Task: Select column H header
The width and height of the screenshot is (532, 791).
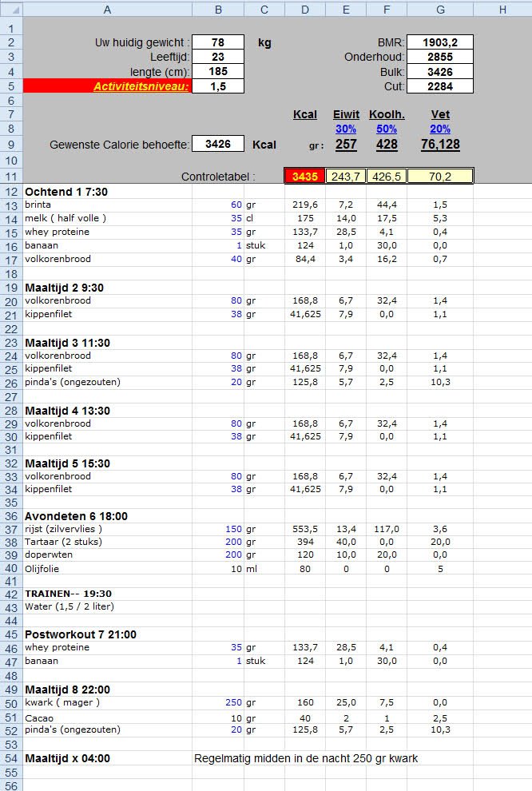Action: coord(502,10)
